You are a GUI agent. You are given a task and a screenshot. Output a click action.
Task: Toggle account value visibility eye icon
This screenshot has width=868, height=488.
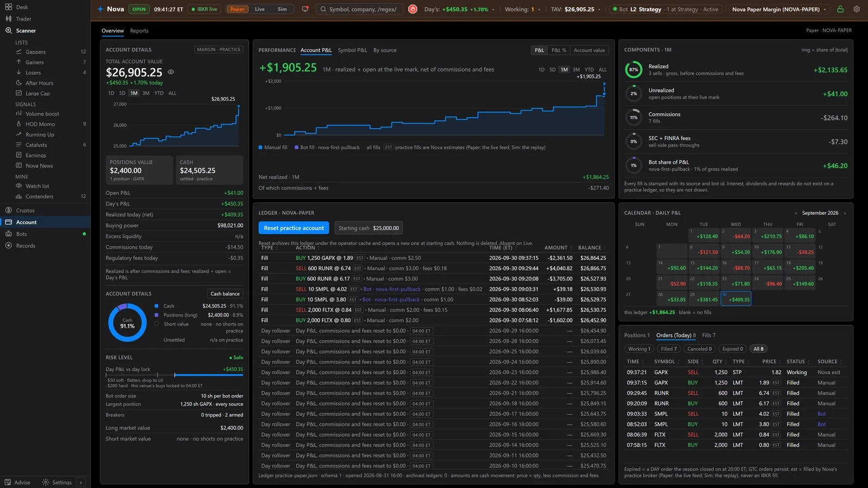[171, 72]
